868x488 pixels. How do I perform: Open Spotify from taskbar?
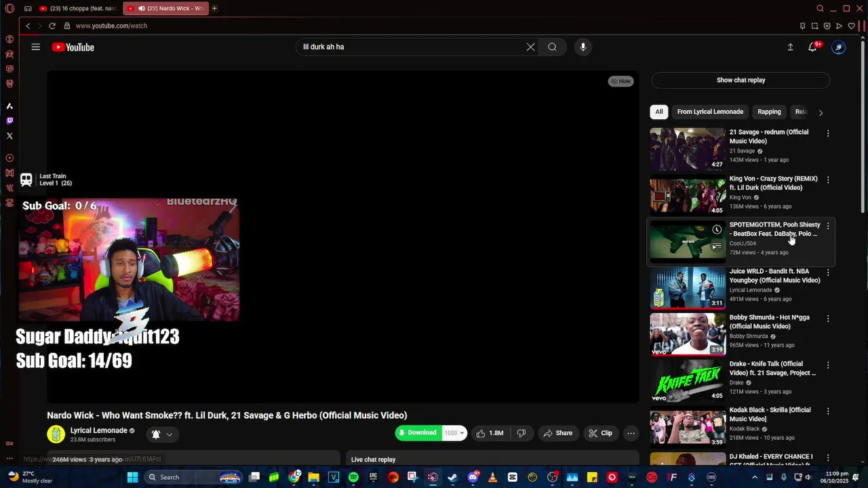[x=353, y=477]
